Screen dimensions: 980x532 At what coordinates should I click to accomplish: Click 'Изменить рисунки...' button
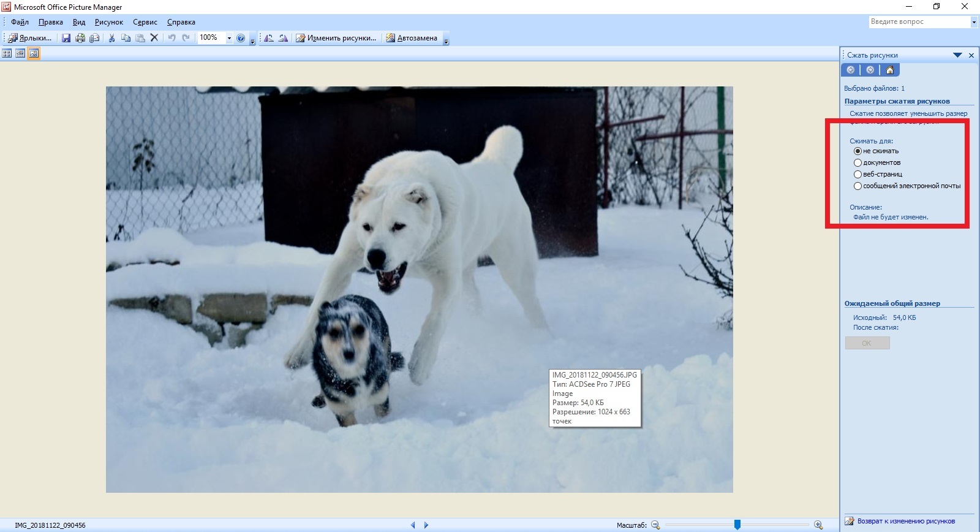click(x=336, y=38)
